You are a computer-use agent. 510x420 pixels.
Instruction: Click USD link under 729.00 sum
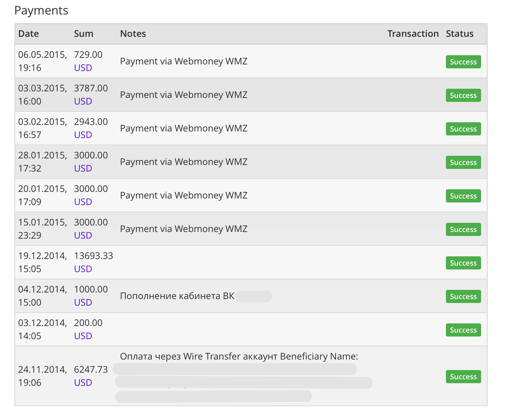pyautogui.click(x=83, y=68)
